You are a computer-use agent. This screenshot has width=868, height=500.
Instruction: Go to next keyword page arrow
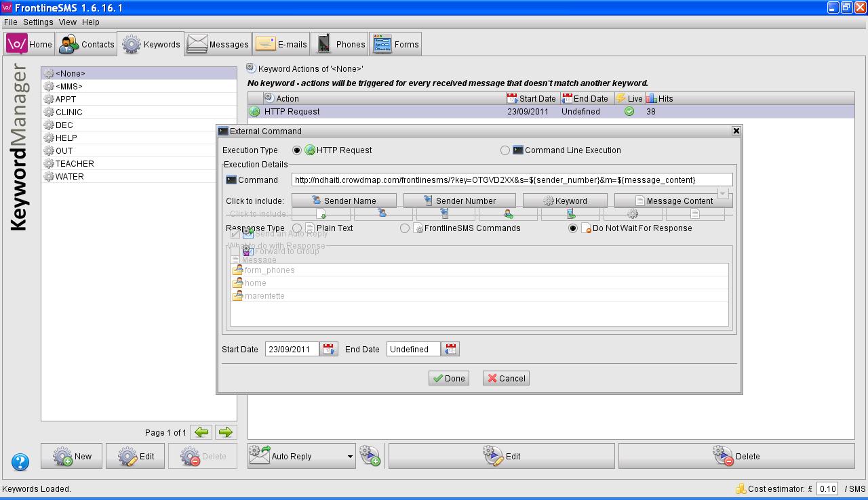tap(226, 432)
